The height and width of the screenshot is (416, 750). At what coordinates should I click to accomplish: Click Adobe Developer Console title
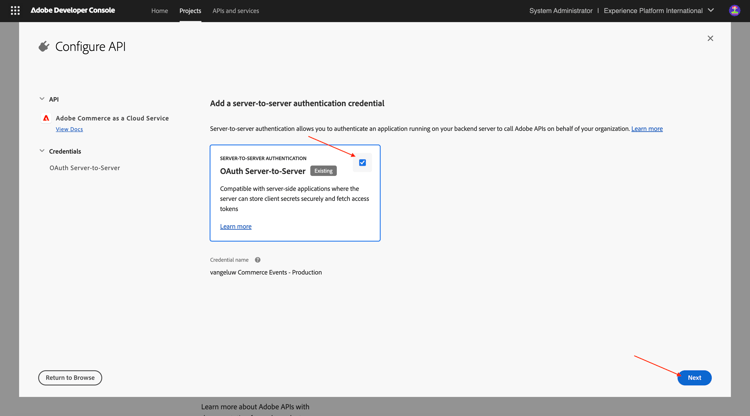pos(73,11)
